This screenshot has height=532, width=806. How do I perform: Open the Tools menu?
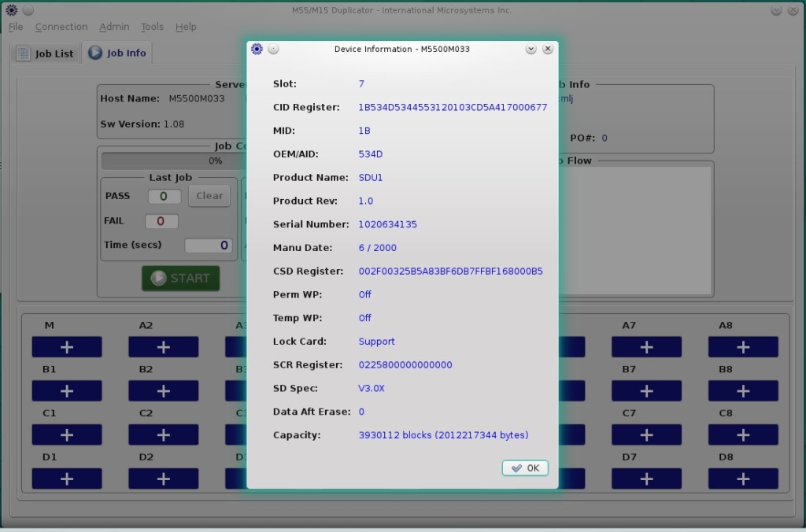tap(152, 27)
